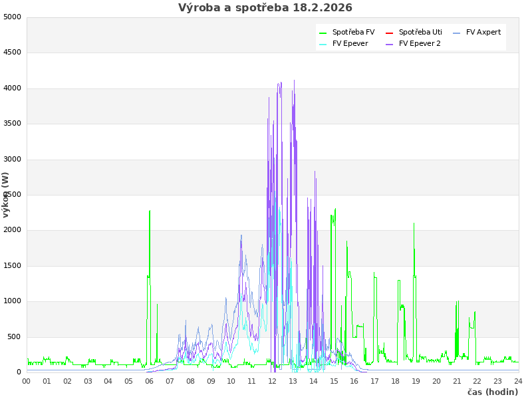Click the purple FV Epever 2 legend swatch
The height and width of the screenshot is (399, 532).
point(389,44)
